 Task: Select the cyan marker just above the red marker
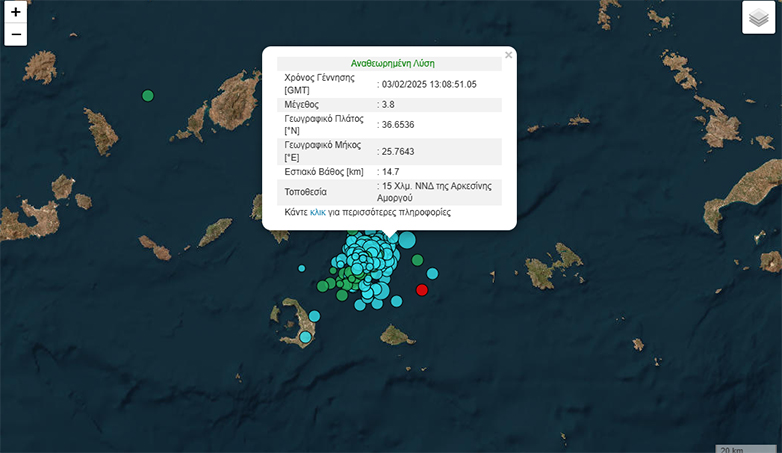click(x=432, y=273)
